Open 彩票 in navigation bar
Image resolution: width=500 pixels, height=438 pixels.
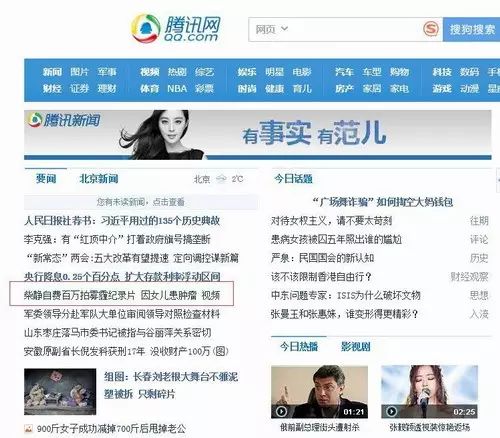204,89
